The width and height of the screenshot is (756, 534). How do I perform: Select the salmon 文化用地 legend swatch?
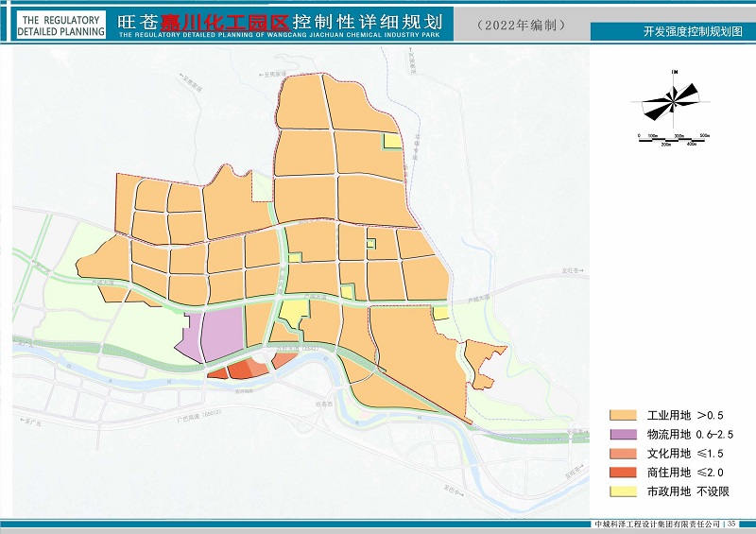(622, 453)
